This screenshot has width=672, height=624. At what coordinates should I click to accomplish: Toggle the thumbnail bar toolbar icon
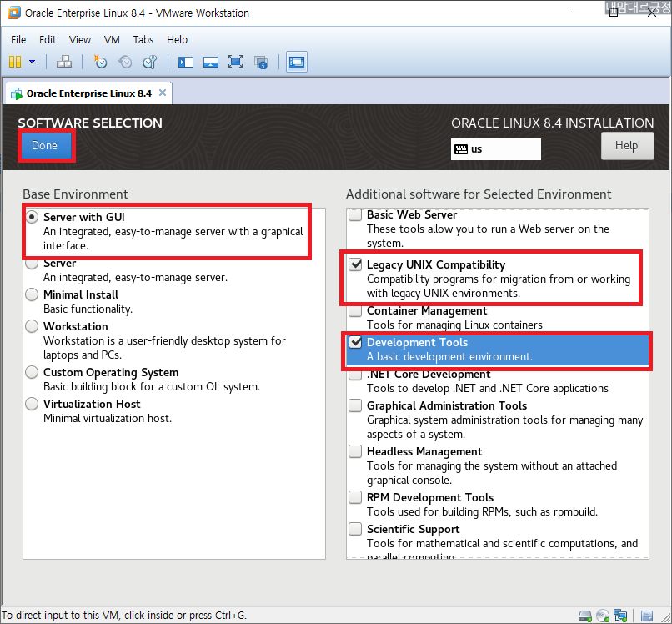click(211, 63)
